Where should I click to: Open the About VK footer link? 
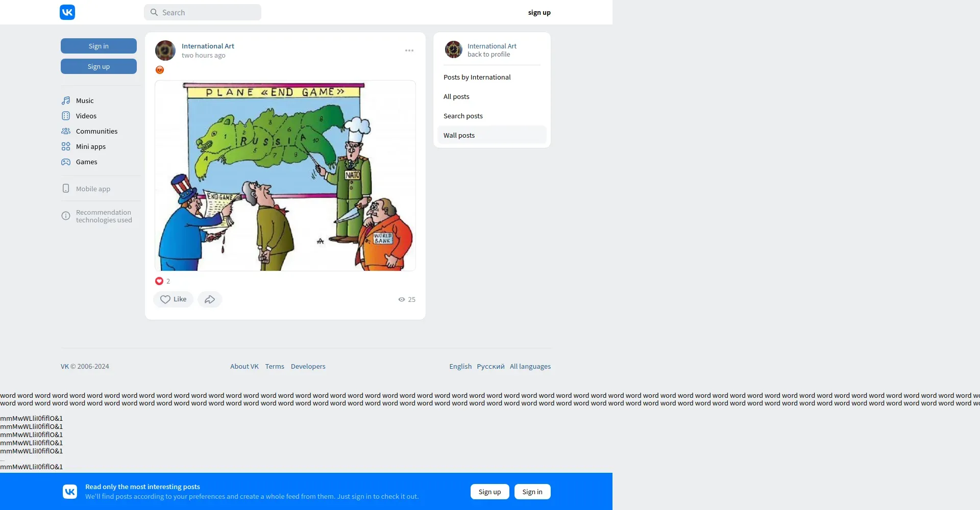(244, 366)
